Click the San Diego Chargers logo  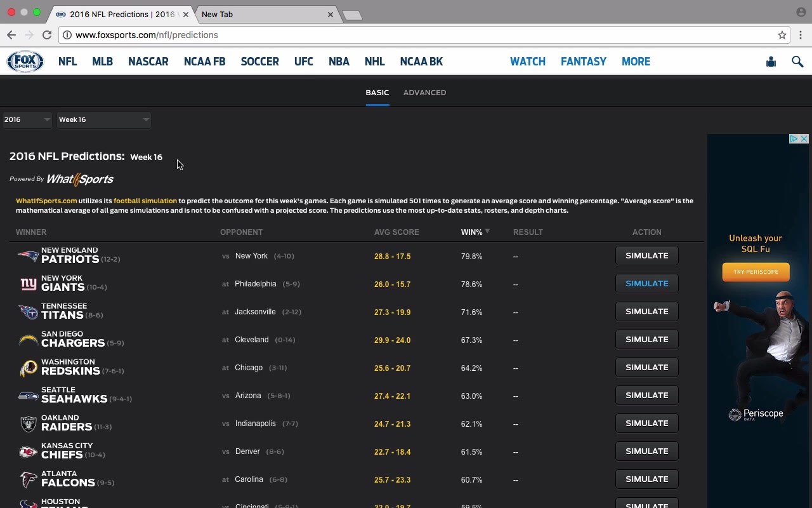28,340
